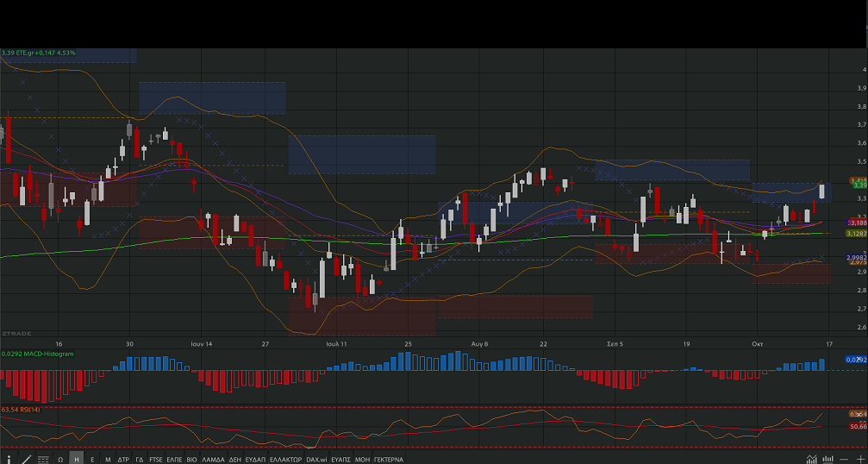Select the M timeframe button

click(108, 459)
